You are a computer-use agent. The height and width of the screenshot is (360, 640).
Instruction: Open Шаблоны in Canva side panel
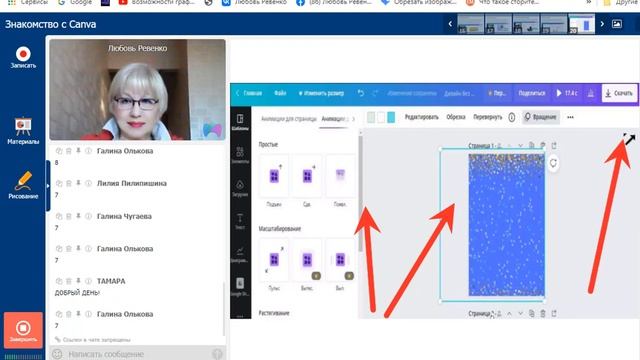(240, 122)
